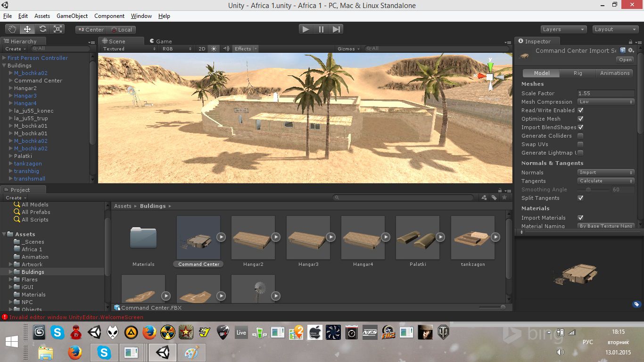Select the Hand tool in toolbar
Viewport: 644px width, 362px height.
[x=12, y=29]
